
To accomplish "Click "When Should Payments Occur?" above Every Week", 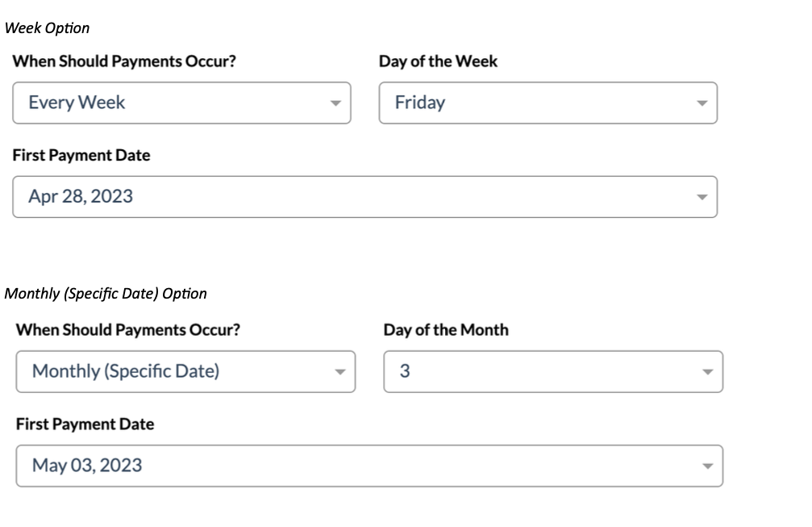I will coord(124,61).
